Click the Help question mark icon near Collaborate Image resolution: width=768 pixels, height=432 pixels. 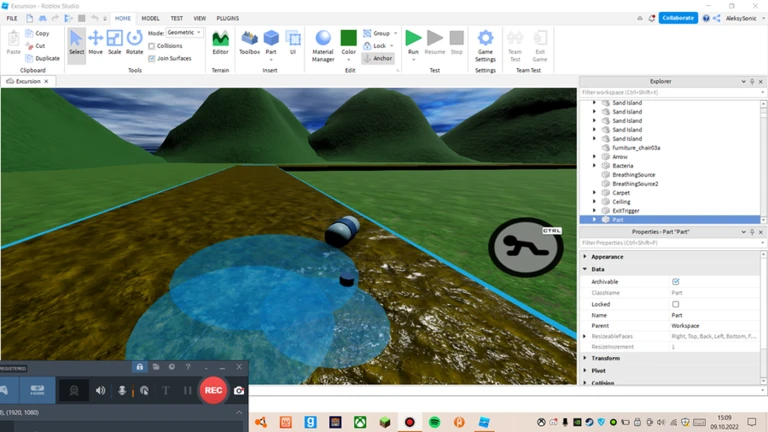tap(706, 18)
